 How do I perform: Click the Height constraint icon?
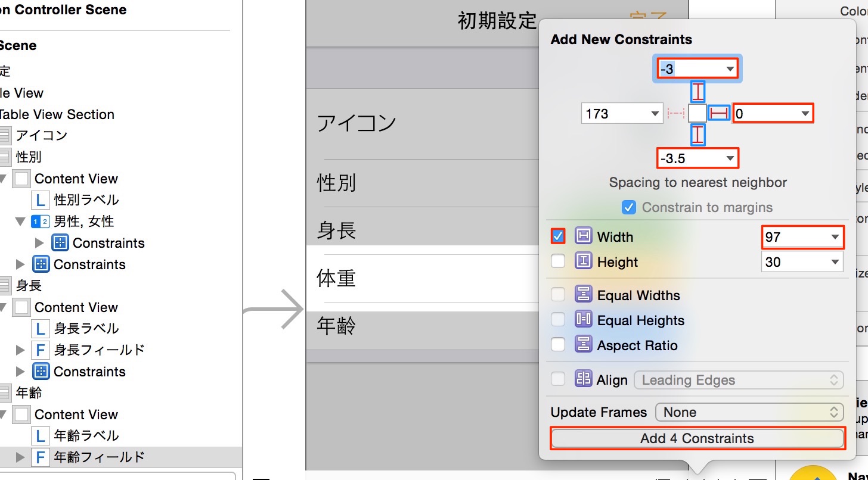coord(583,261)
